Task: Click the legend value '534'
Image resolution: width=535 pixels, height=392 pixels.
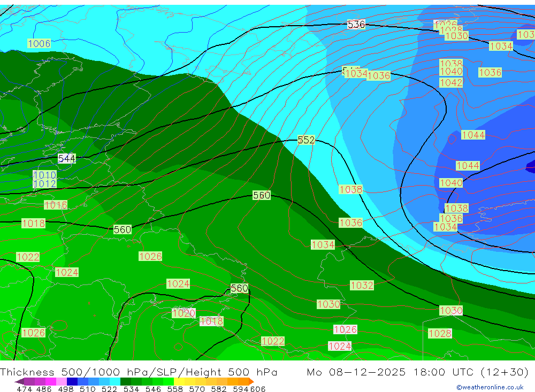Action: coord(131,389)
